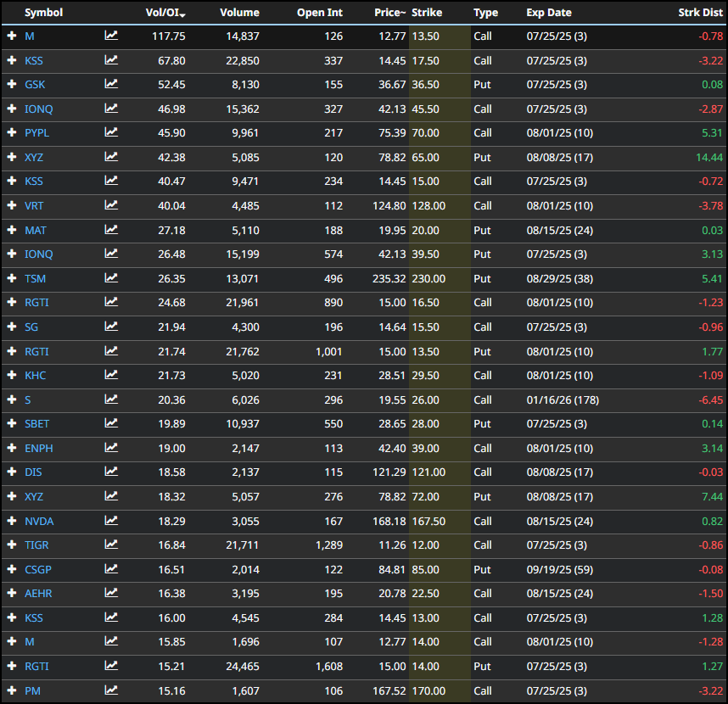
Task: Expand the PM row with plus
Action: pos(12,690)
